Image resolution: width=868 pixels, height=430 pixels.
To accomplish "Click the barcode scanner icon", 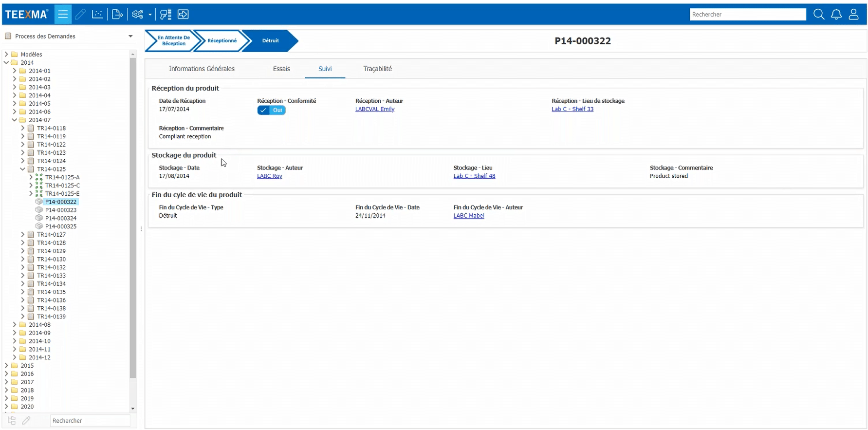I will [166, 14].
